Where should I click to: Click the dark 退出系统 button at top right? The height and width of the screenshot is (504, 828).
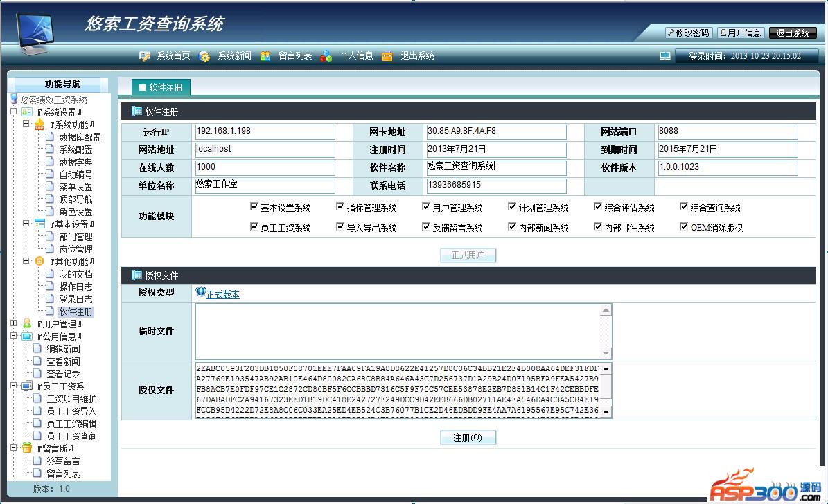pos(793,33)
